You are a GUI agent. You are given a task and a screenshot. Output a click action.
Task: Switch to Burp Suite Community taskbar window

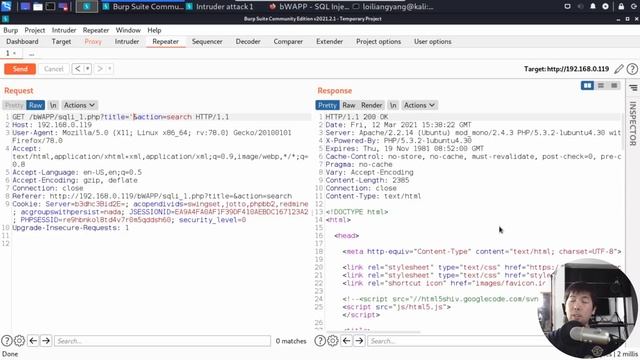(142, 7)
